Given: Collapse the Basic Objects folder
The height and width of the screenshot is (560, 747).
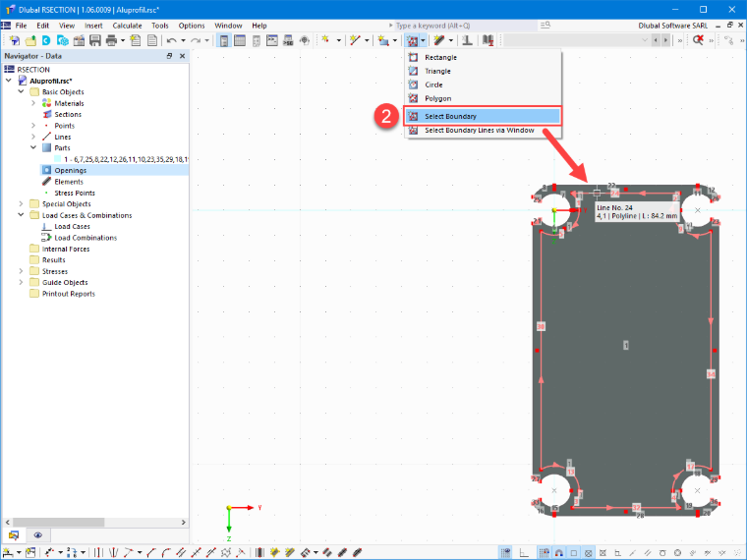Looking at the screenshot, I should [x=21, y=91].
